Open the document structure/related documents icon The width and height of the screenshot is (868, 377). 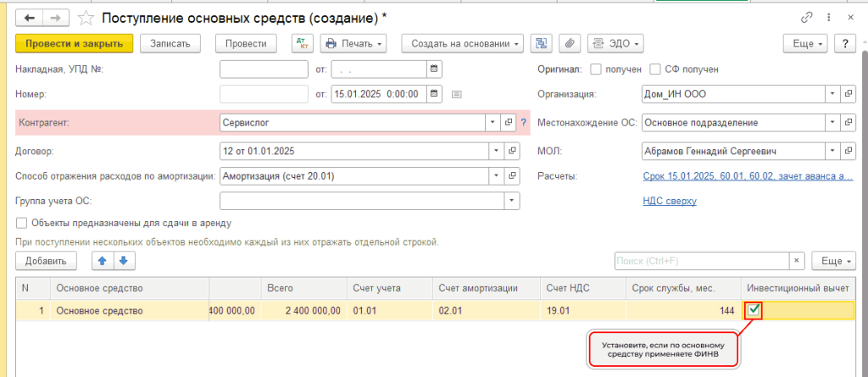pyautogui.click(x=542, y=44)
